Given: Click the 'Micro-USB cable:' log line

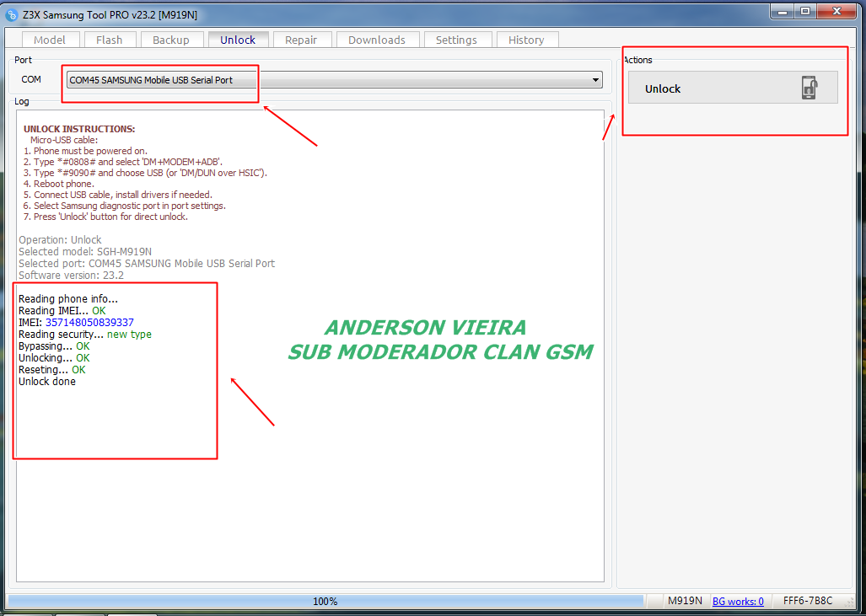Looking at the screenshot, I should click(64, 140).
